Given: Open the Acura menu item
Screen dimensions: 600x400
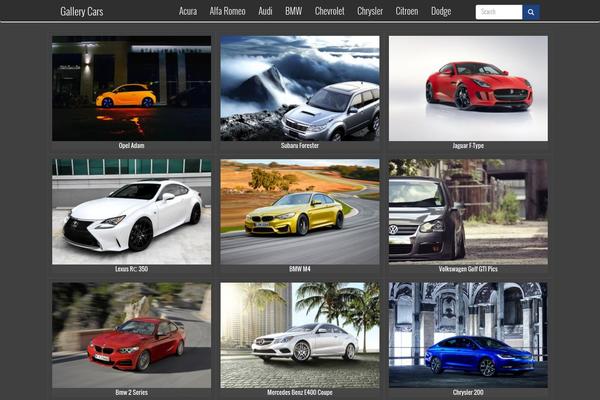Looking at the screenshot, I should coord(188,11).
